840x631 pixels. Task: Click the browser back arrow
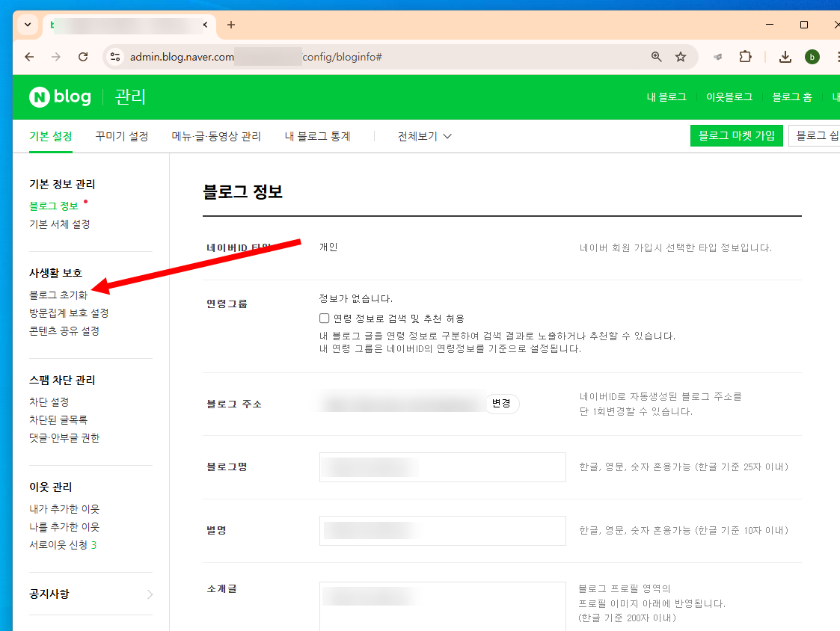29,57
